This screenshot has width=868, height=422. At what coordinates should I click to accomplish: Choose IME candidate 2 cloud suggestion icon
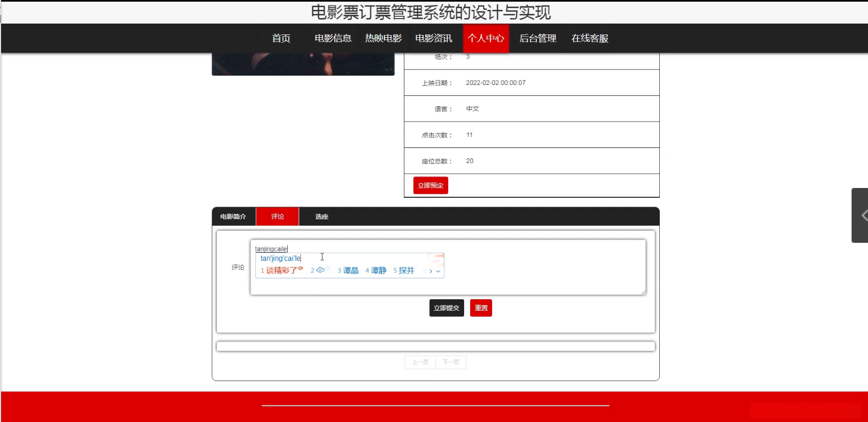click(319, 270)
